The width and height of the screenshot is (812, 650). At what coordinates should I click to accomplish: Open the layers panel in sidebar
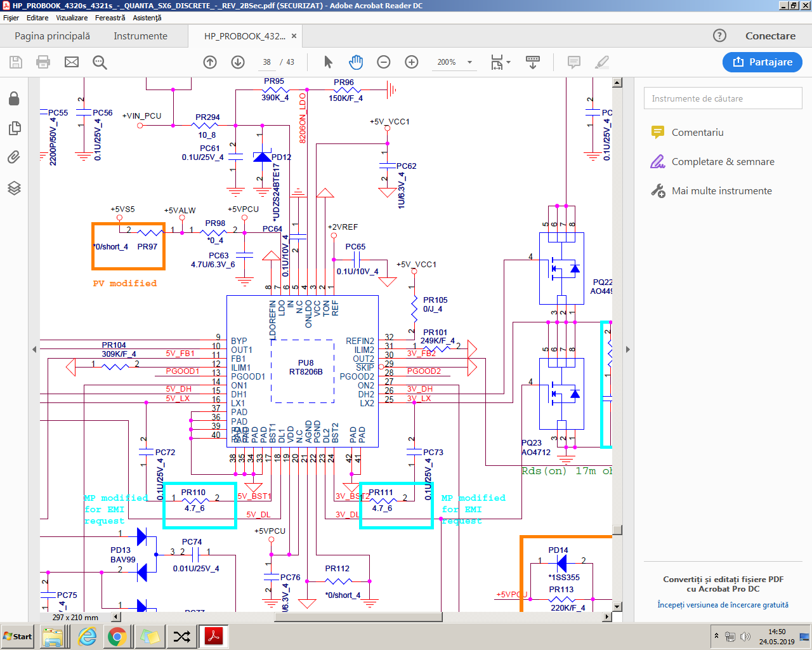[14, 188]
